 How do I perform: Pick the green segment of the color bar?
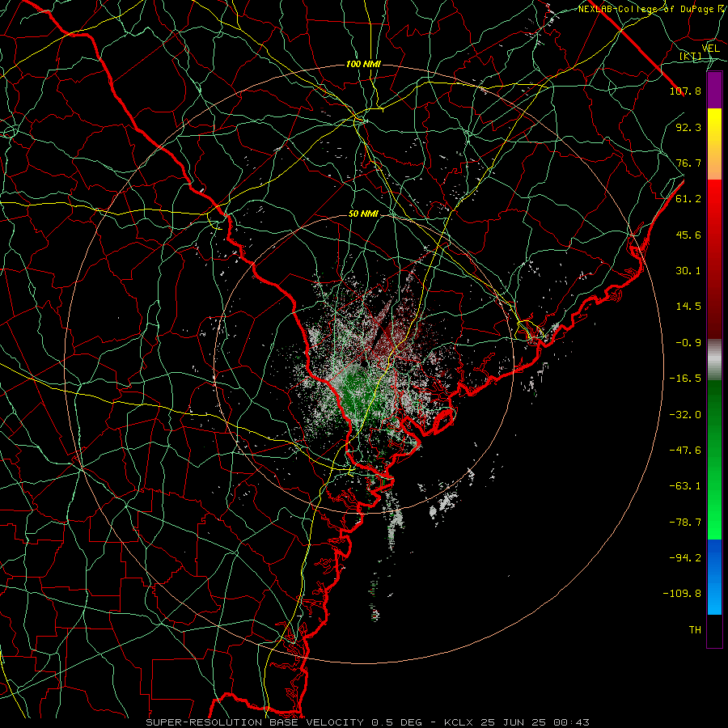[714, 459]
